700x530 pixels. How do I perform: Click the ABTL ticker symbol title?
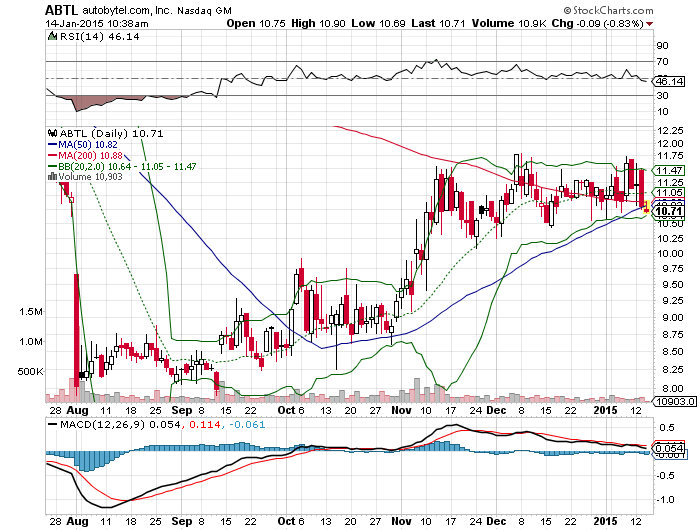point(62,10)
